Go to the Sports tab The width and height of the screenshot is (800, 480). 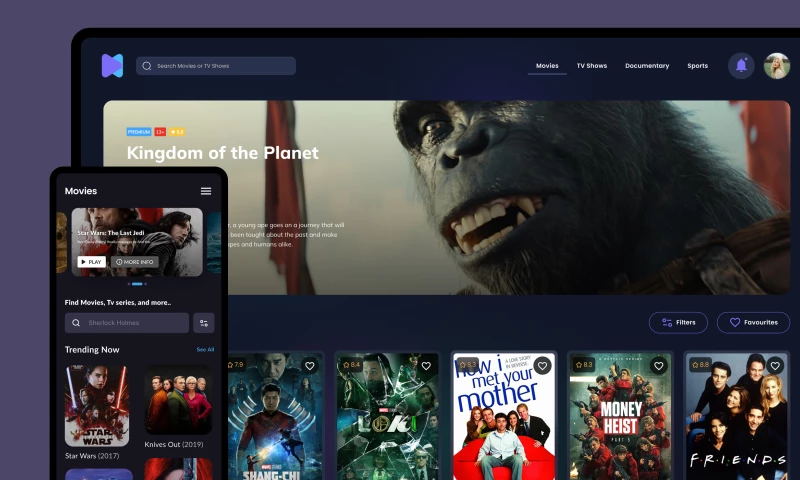tap(697, 66)
